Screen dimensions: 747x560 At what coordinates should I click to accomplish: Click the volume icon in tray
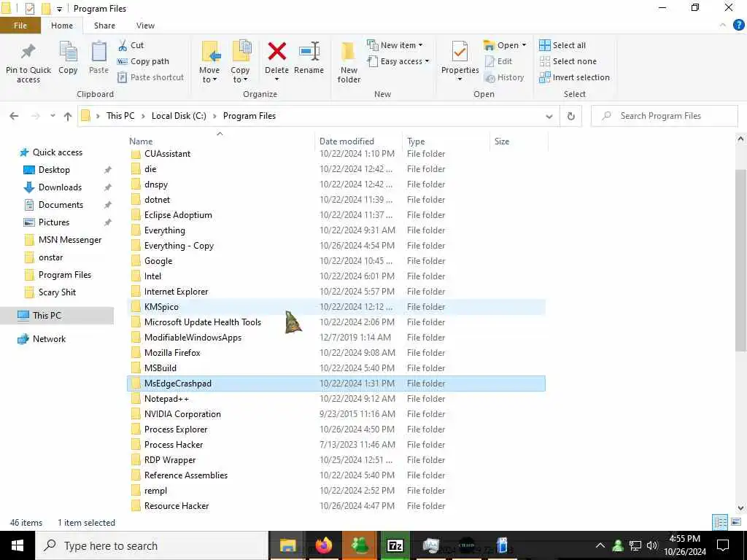(x=651, y=545)
